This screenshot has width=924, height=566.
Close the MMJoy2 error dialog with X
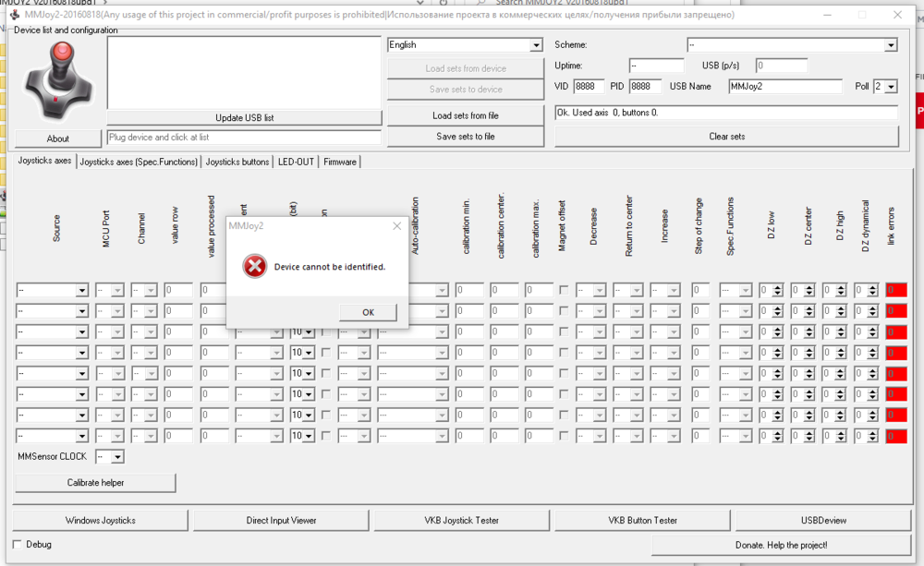point(397,226)
